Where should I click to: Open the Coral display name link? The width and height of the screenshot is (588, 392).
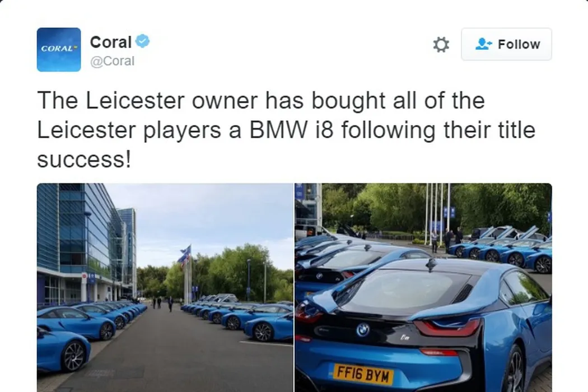click(x=111, y=42)
